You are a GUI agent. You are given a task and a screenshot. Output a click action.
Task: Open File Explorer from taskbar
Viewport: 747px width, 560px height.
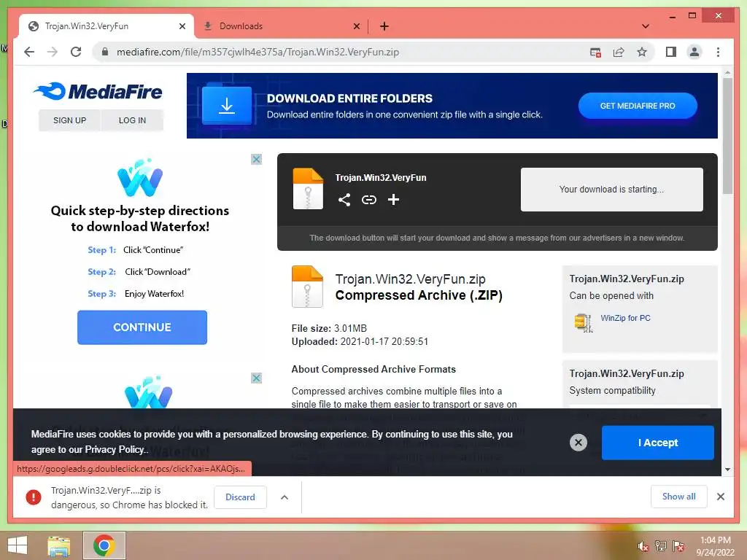(x=59, y=545)
